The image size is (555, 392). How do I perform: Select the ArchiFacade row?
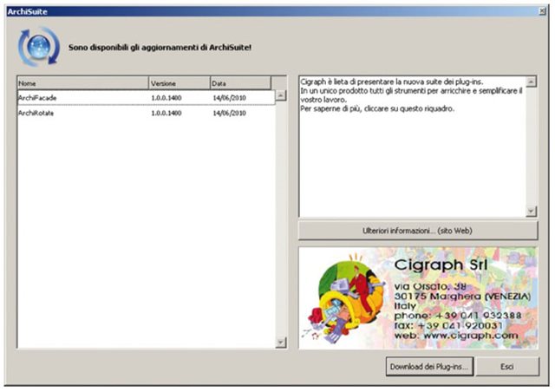[x=147, y=98]
